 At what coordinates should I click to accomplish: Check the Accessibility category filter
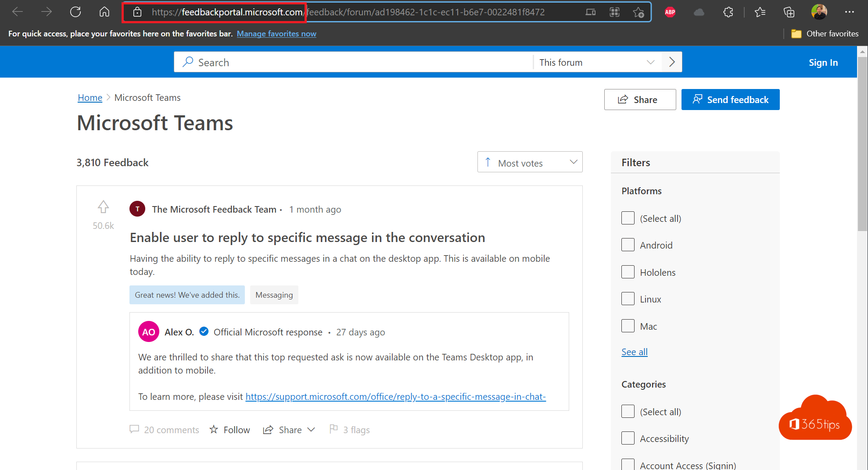(628, 438)
